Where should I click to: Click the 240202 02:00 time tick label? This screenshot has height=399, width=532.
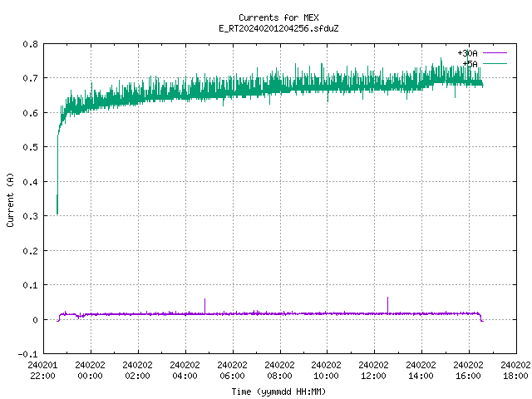(137, 371)
